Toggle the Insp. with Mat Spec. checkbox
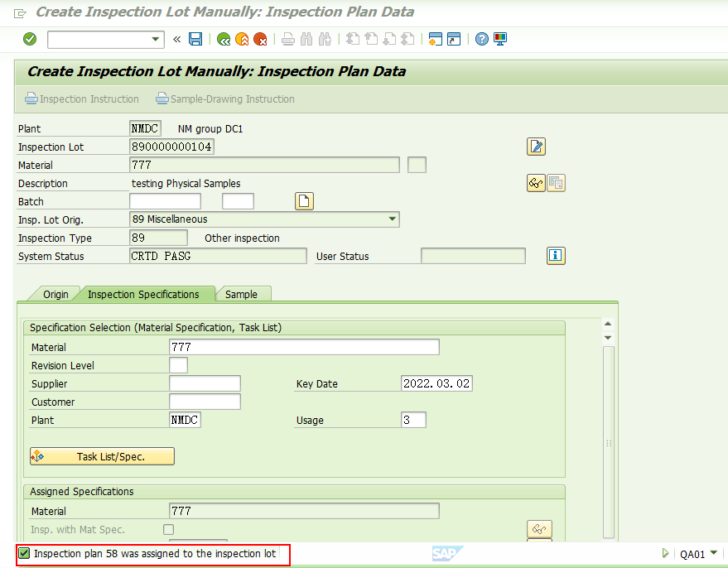Screen dimensions: 728x568 click(x=168, y=529)
